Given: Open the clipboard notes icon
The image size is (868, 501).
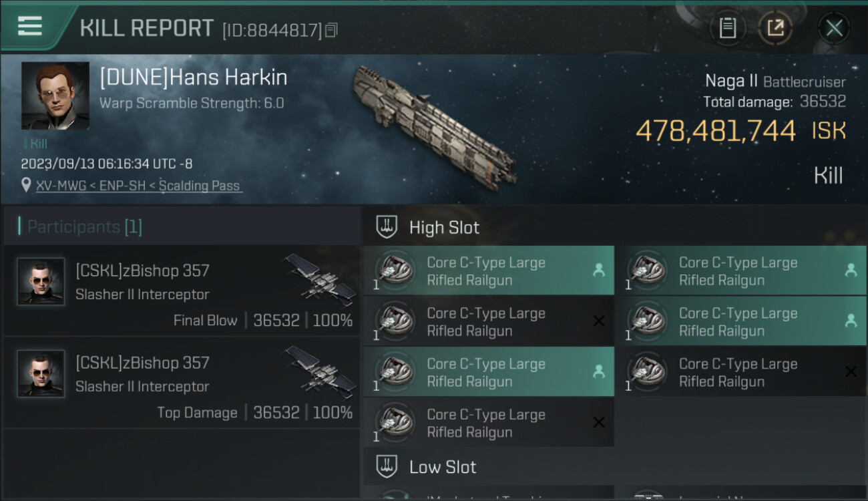Looking at the screenshot, I should click(x=728, y=28).
